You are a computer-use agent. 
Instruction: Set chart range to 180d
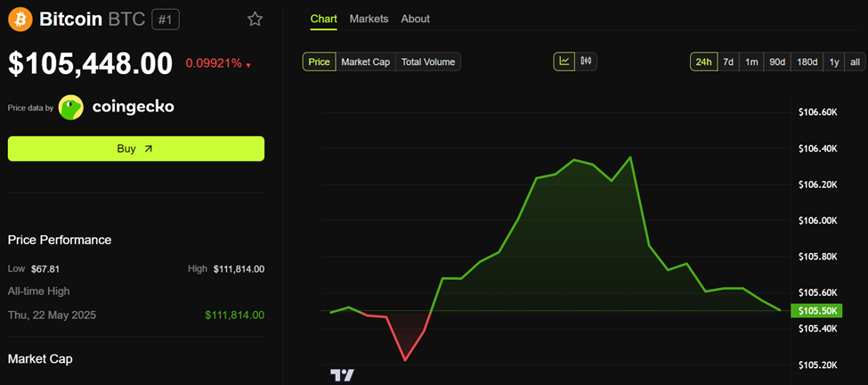coord(807,61)
